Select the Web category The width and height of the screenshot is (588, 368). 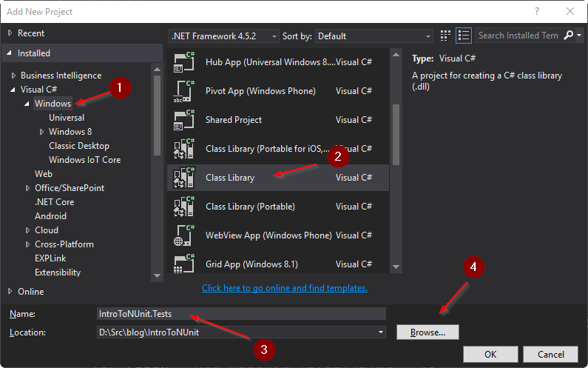pos(44,174)
